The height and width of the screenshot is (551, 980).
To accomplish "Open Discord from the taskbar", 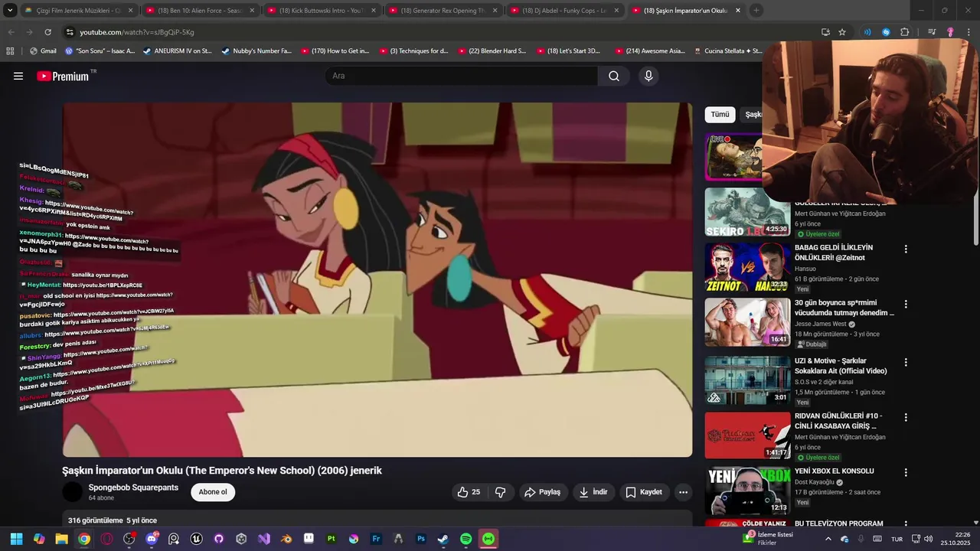I will coord(152,539).
